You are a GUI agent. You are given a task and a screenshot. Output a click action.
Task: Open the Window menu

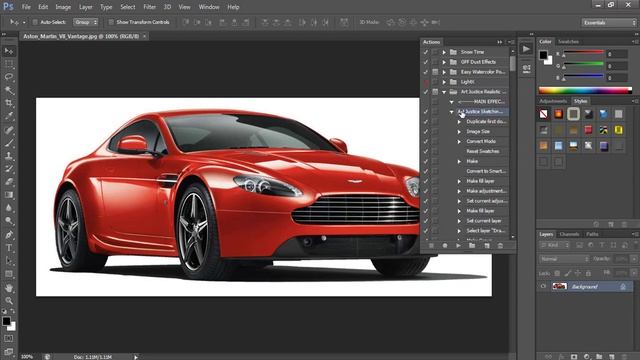(x=209, y=7)
